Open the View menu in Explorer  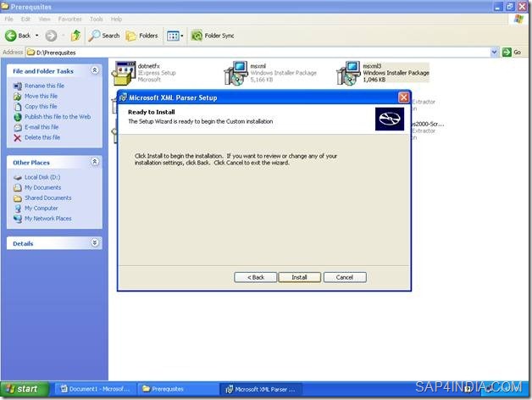44,19
